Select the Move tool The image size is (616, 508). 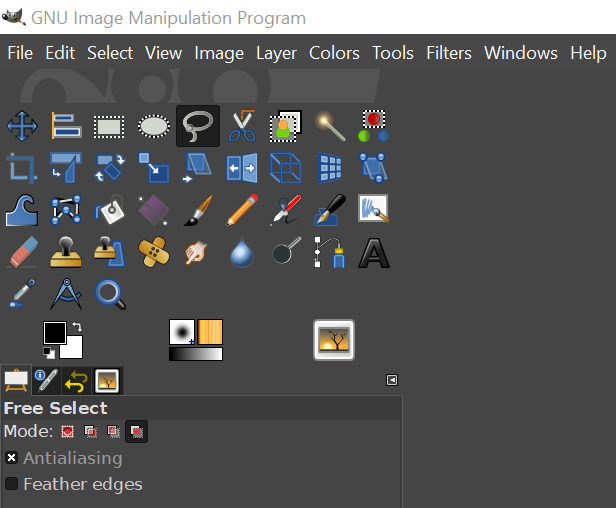22,126
